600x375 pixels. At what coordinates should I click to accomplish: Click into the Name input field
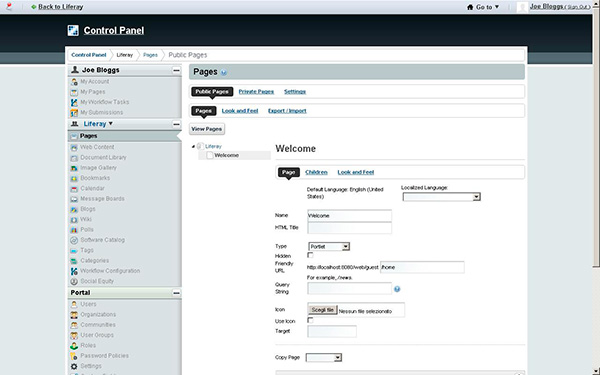pos(349,216)
